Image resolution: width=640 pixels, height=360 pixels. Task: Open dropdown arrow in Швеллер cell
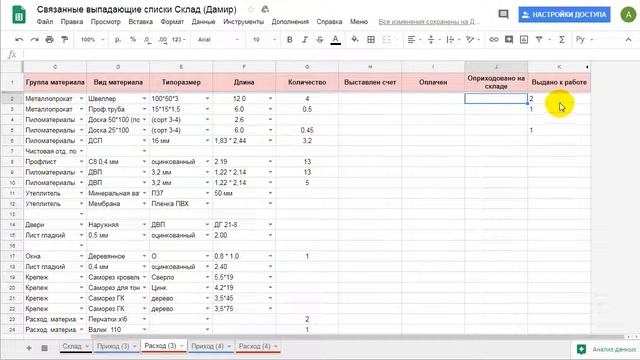[144, 99]
